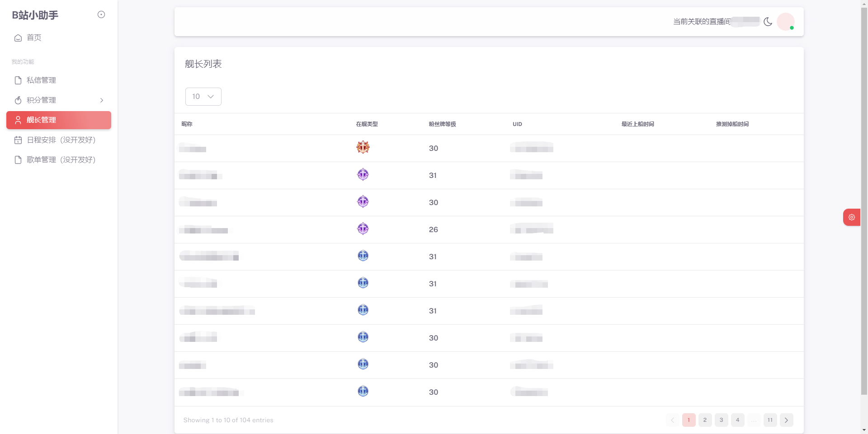Open 私信管理 menu item
This screenshot has width=868, height=434.
coord(41,80)
